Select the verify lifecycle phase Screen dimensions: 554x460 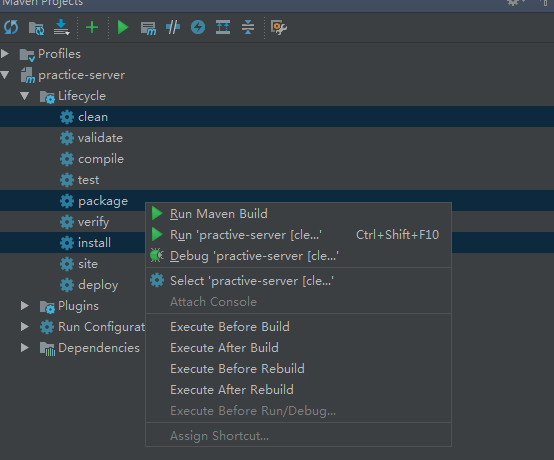93,222
